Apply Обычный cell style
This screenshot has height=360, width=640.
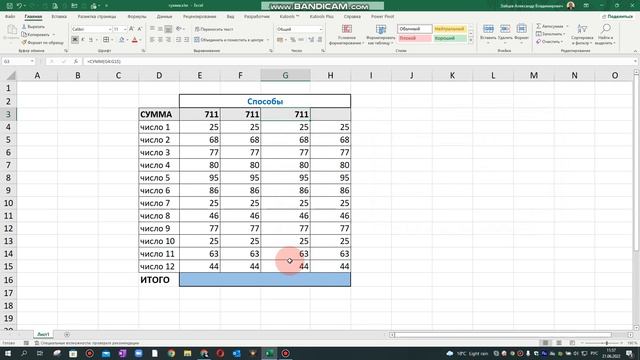coord(414,29)
